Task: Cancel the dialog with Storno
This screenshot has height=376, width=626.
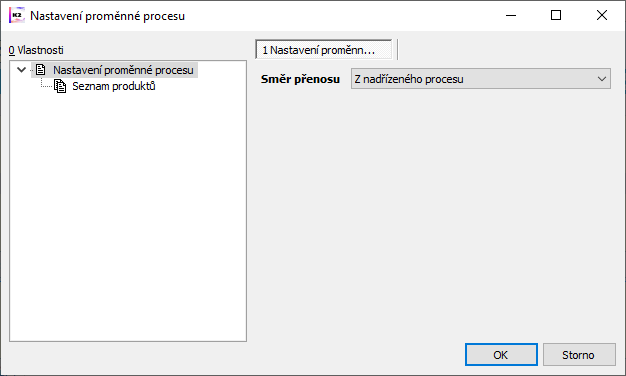Action: [x=579, y=354]
